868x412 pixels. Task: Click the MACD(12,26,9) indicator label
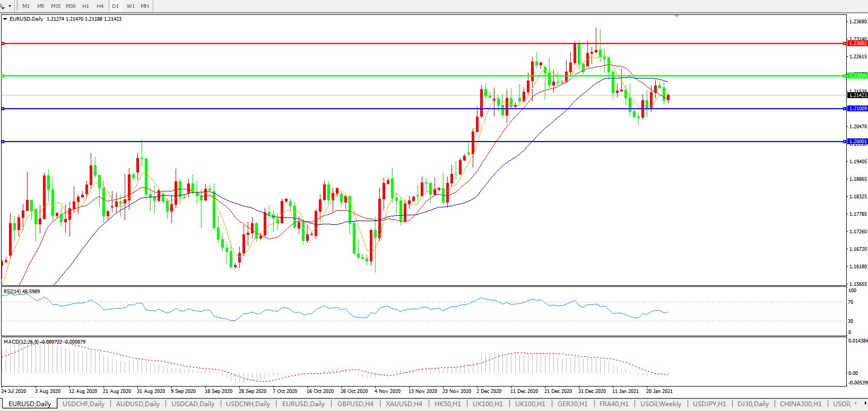pos(21,342)
